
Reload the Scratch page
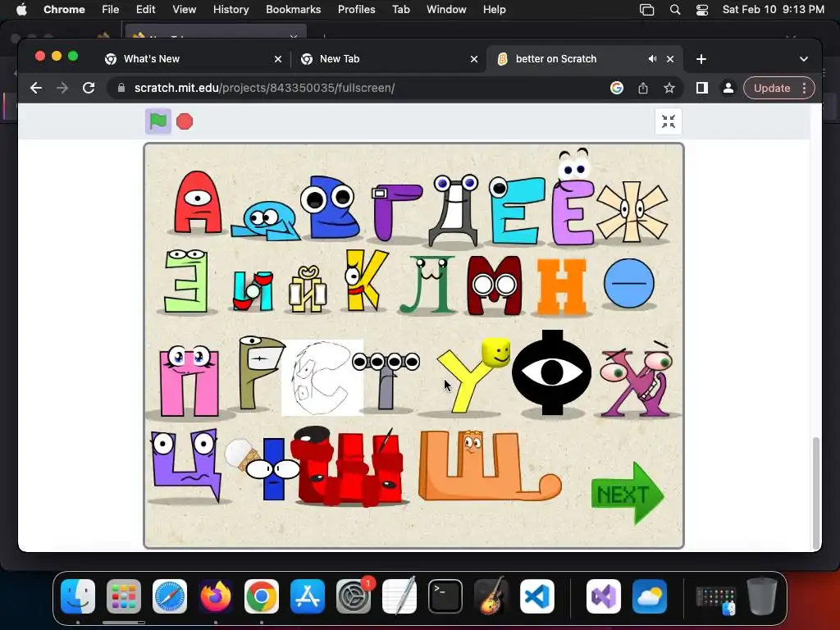(89, 88)
